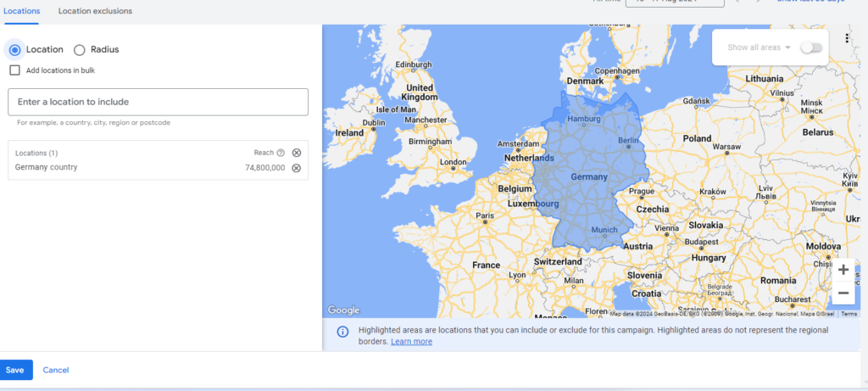This screenshot has height=391, width=868.
Task: Open the map three-dot overflow menu
Action: [x=847, y=38]
